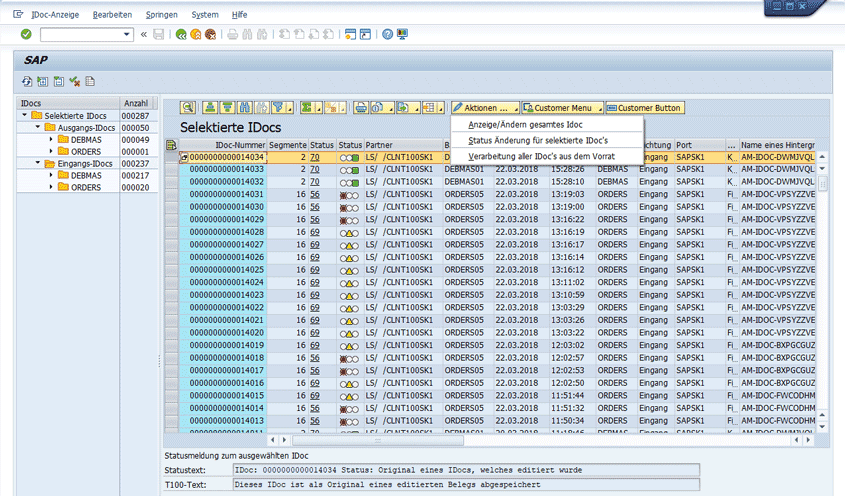Collapse the Selektierte IDocs tree node

[24, 115]
